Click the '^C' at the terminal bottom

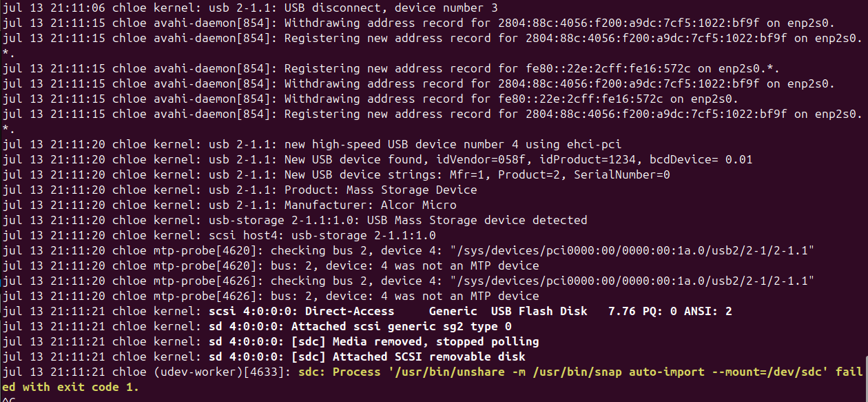click(9, 399)
